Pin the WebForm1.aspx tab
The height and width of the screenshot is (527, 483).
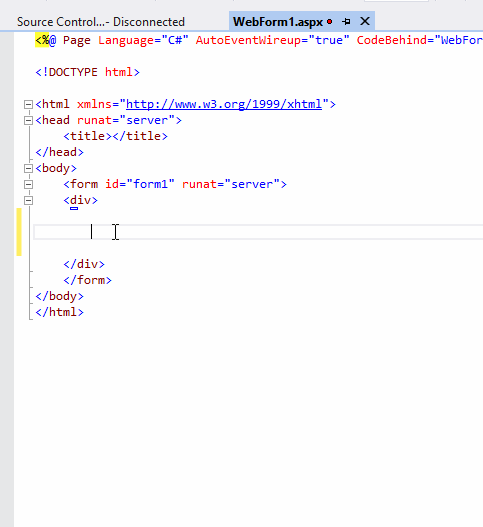point(346,22)
